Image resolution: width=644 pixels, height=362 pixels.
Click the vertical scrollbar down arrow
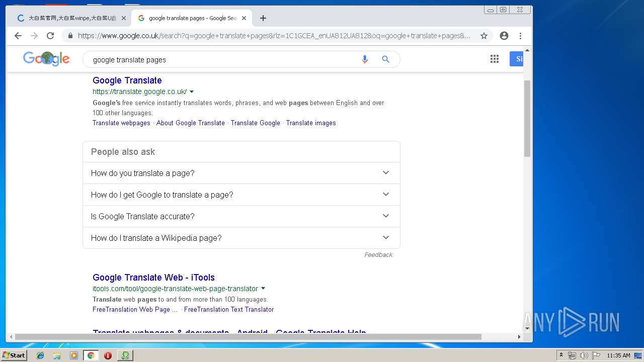point(527,328)
